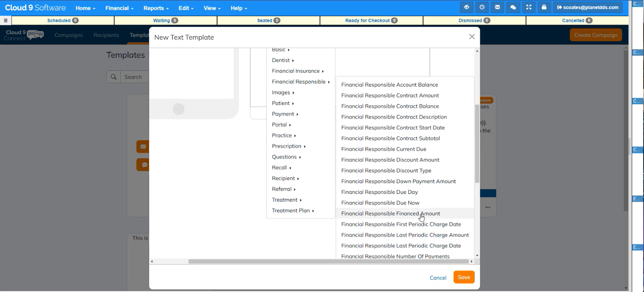The image size is (644, 292).
Task: Open the three-dot options menu on template card
Action: click(x=488, y=207)
